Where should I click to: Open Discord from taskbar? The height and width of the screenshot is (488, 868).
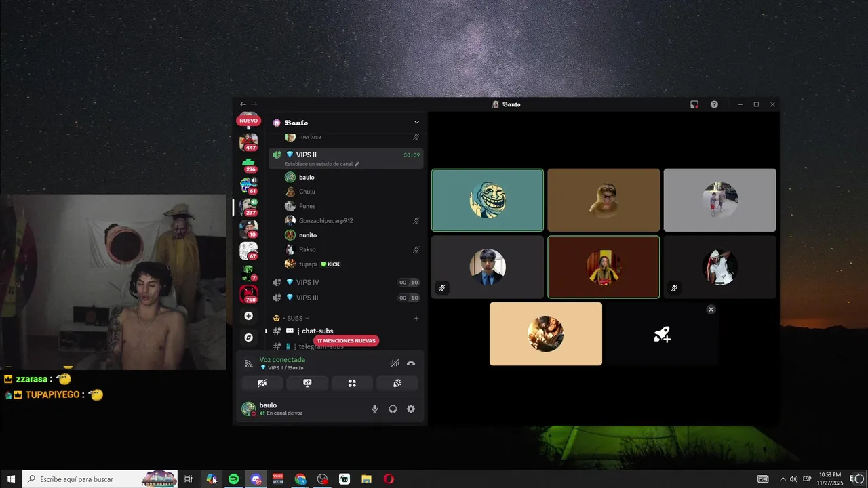pyautogui.click(x=256, y=479)
